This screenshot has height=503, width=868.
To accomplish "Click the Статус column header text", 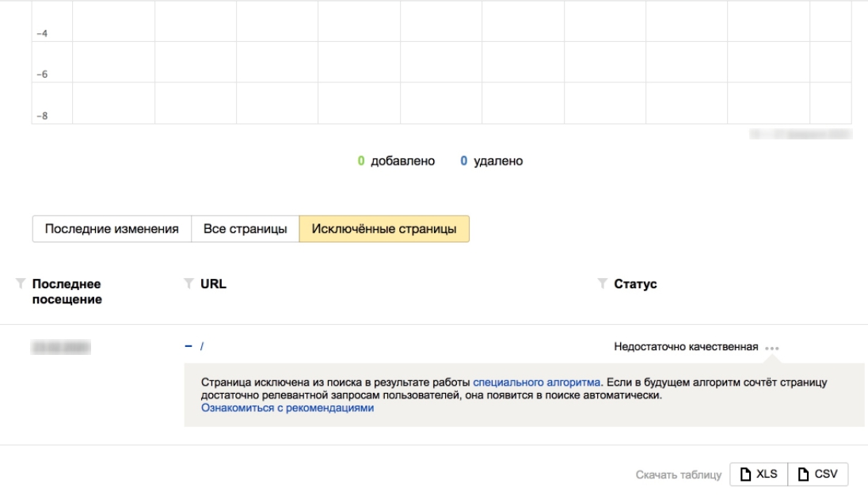I will coord(635,284).
